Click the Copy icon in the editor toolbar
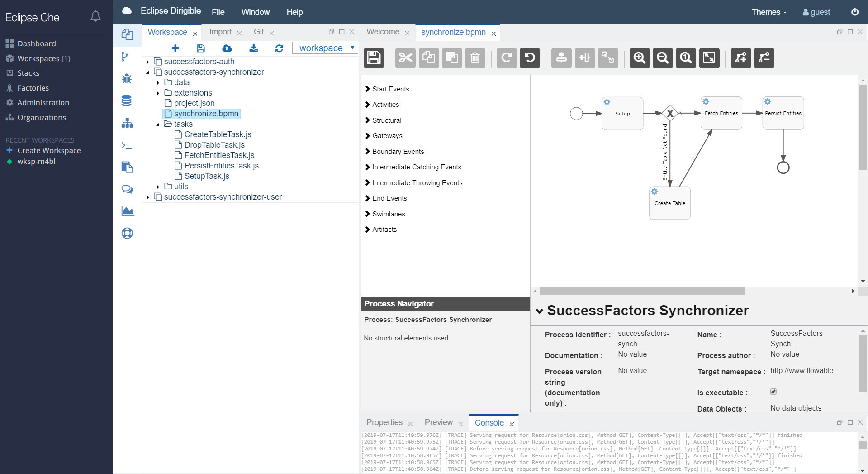 coord(428,58)
